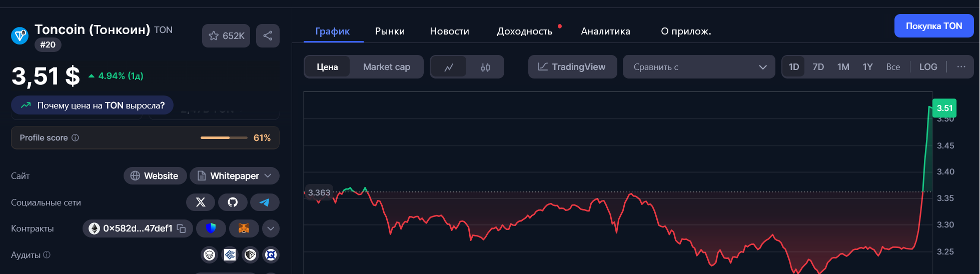Add Toncoin to watchlist via star button
This screenshot has height=274, width=980.
tap(226, 36)
